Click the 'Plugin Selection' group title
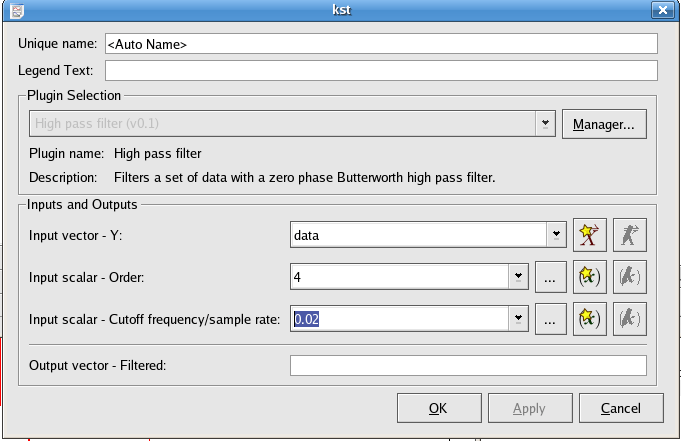 (74, 96)
